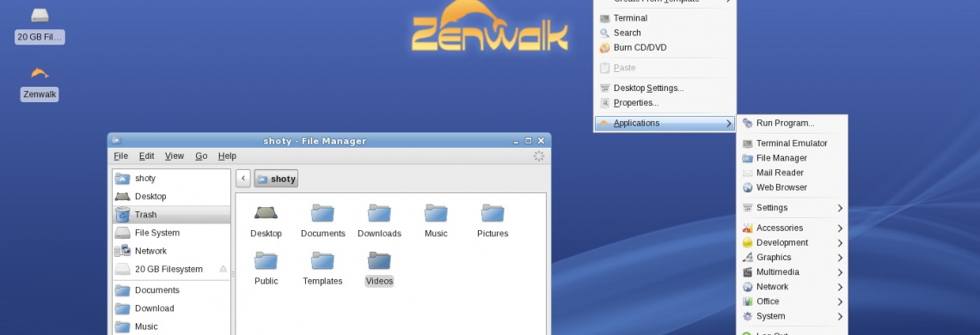Open the Go menu in File Manager

201,156
